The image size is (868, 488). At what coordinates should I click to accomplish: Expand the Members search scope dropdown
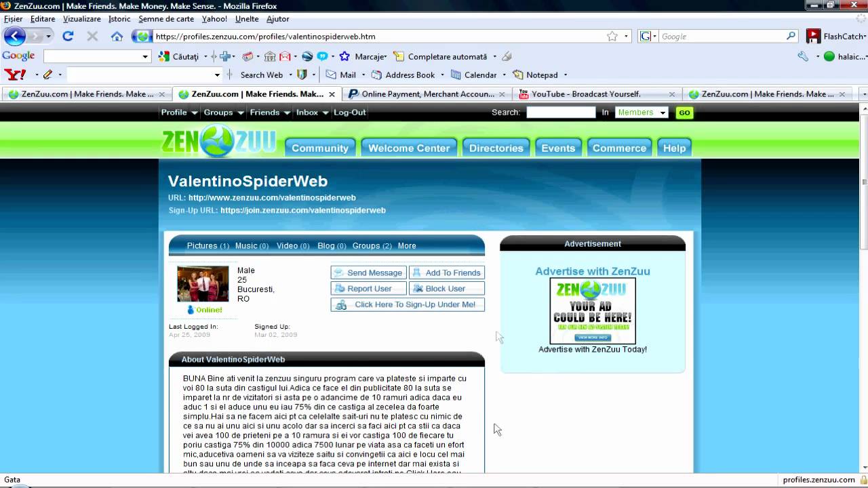662,113
